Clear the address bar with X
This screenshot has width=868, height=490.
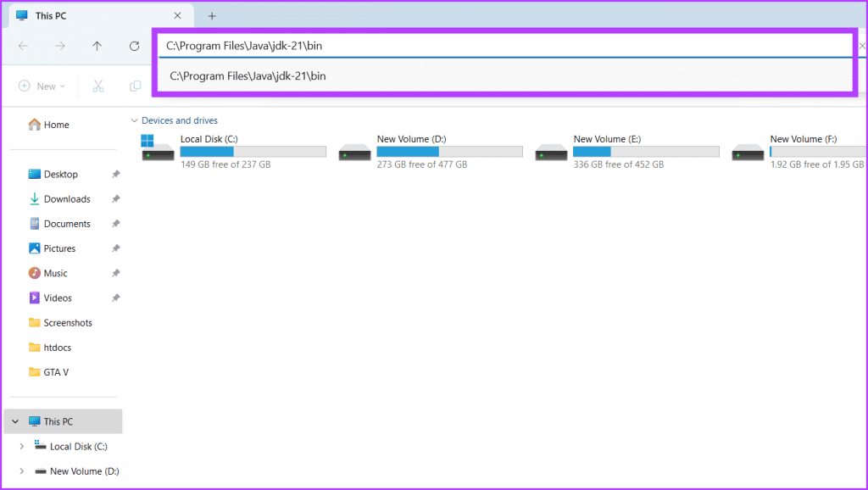[x=862, y=46]
